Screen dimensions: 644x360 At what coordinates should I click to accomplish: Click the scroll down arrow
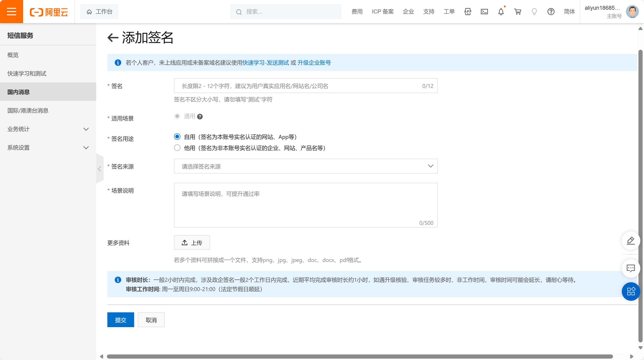[x=640, y=348]
